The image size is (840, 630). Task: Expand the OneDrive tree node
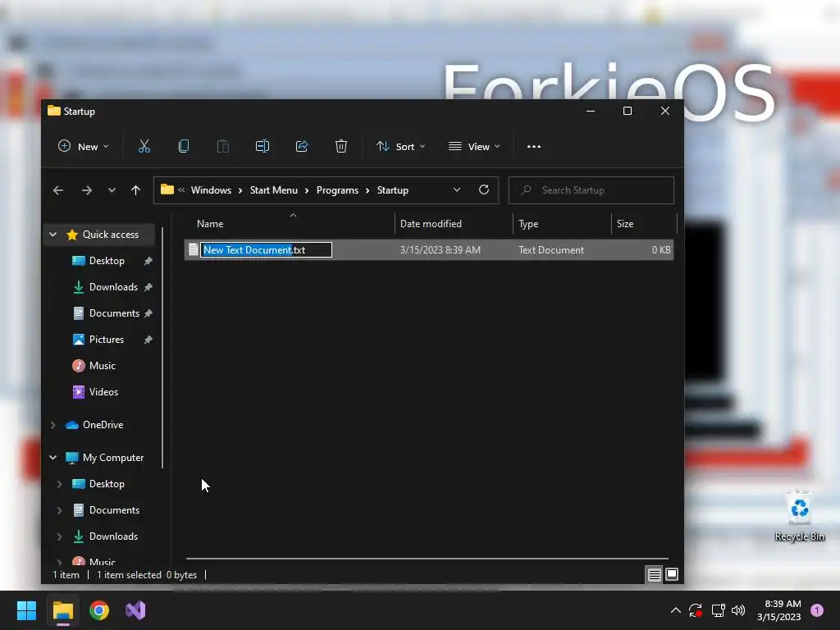tap(53, 425)
